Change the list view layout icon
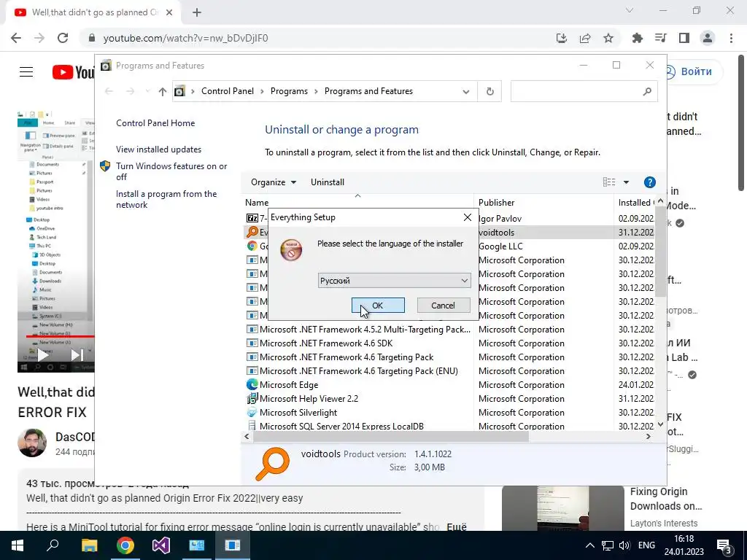Screen dimensions: 747x560 (x=609, y=182)
